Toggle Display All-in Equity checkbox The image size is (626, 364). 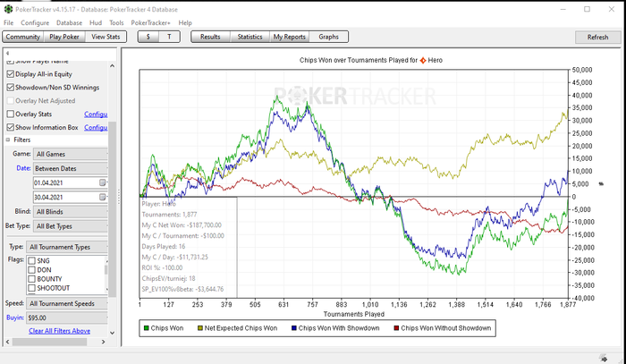(x=11, y=74)
